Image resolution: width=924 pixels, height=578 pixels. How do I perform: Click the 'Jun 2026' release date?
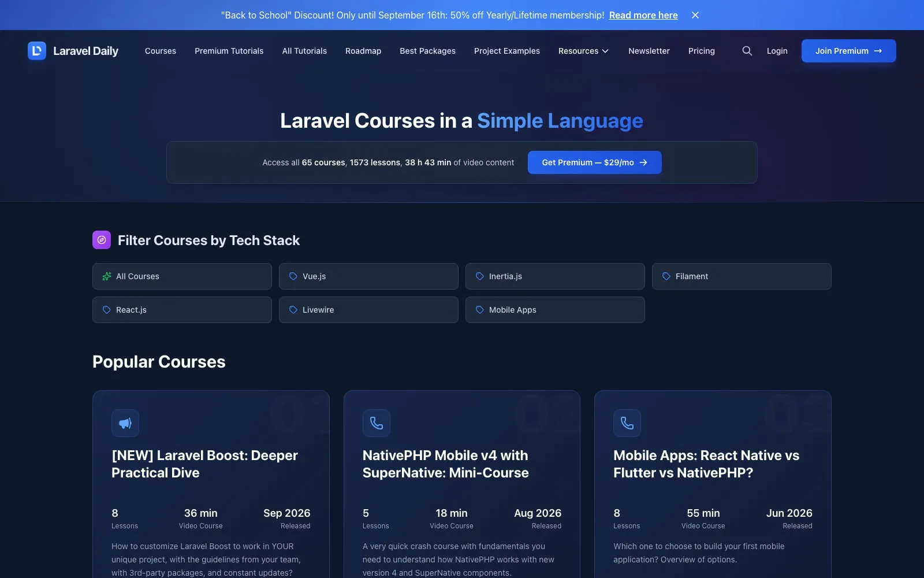tap(789, 513)
